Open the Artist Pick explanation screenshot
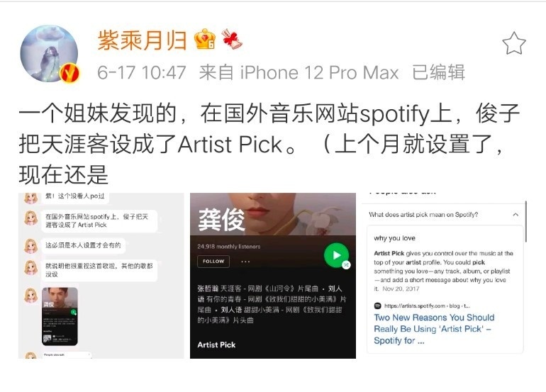 coord(444,275)
